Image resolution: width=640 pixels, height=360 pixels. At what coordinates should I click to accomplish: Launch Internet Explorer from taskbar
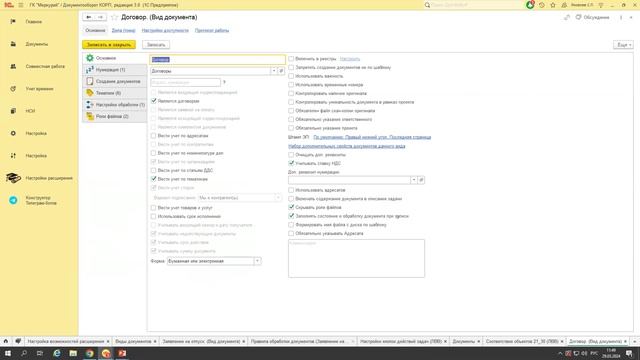[x=57, y=353]
